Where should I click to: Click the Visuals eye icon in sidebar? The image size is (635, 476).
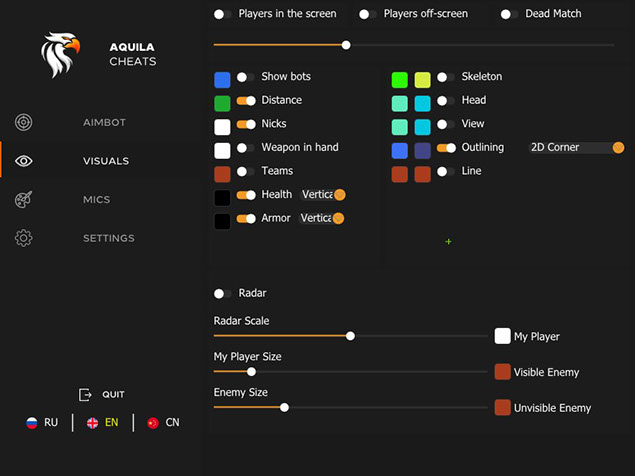[x=24, y=161]
